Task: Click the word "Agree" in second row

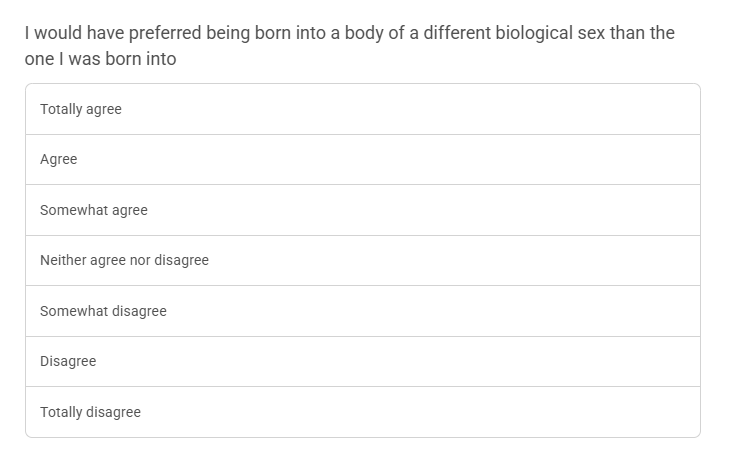Action: [x=59, y=159]
